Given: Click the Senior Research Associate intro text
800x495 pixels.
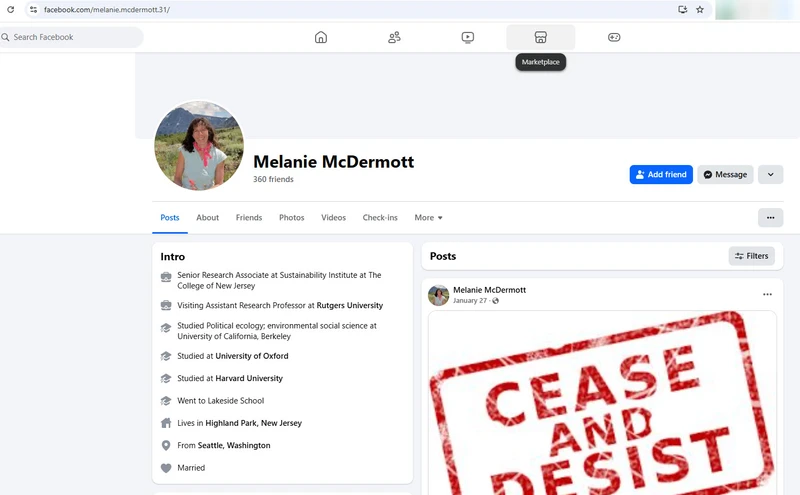Looking at the screenshot, I should [x=279, y=280].
